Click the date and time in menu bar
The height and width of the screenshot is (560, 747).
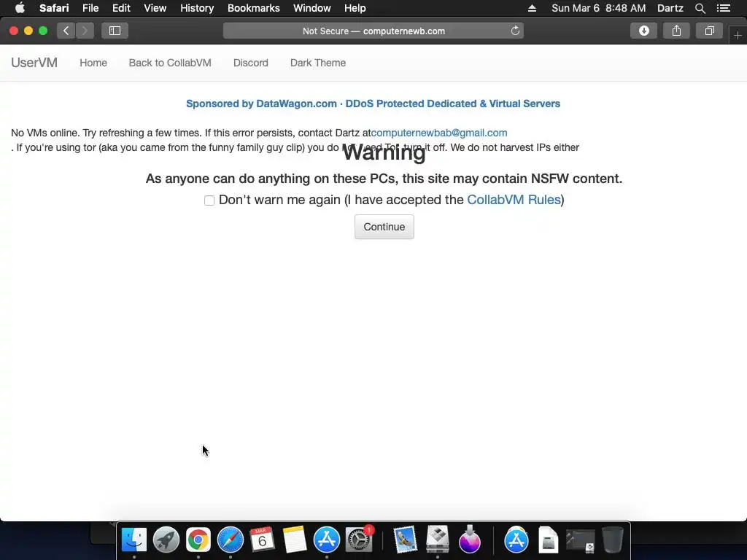click(x=599, y=8)
